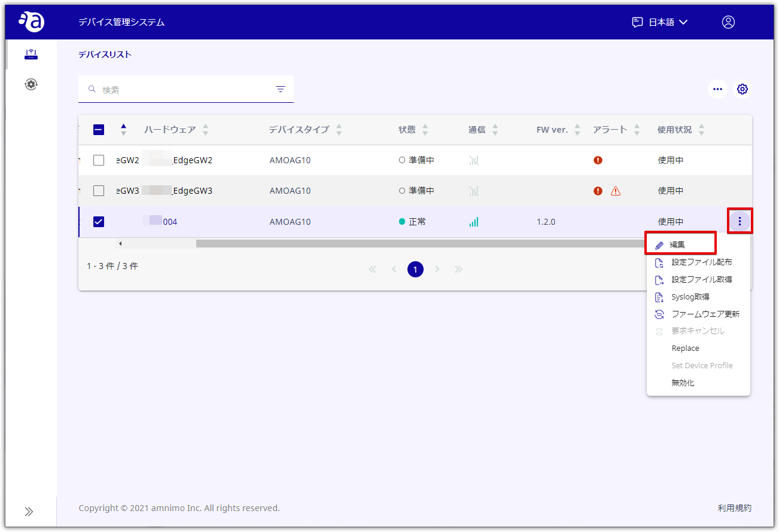Jump to the first page

pos(372,270)
